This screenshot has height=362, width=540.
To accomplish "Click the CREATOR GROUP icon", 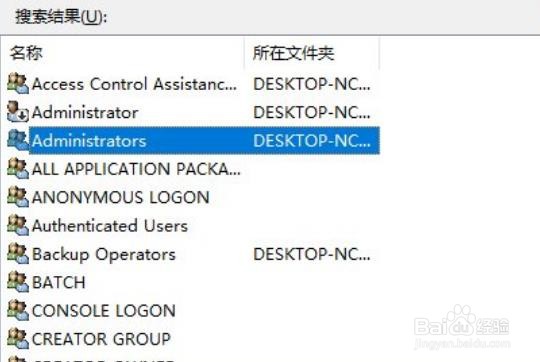I will (18, 339).
